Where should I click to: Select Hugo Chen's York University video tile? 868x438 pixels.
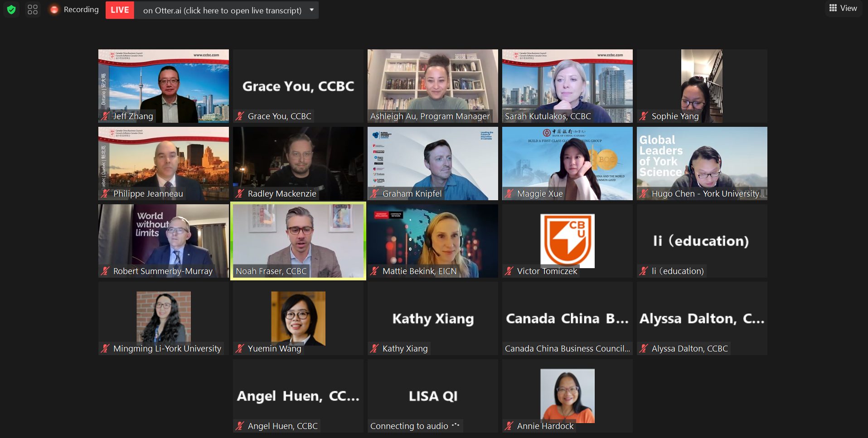(702, 163)
